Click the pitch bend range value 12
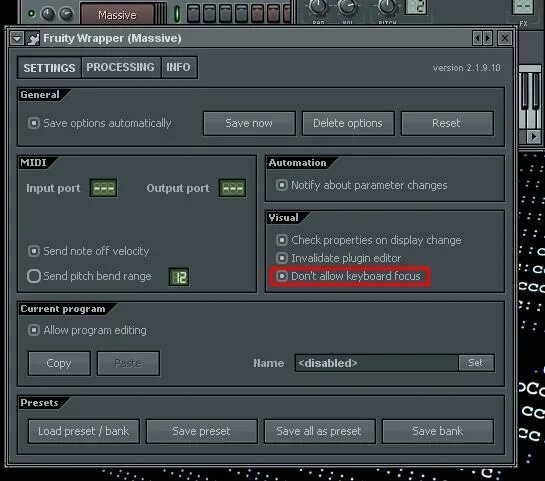This screenshot has height=481, width=545. (179, 277)
